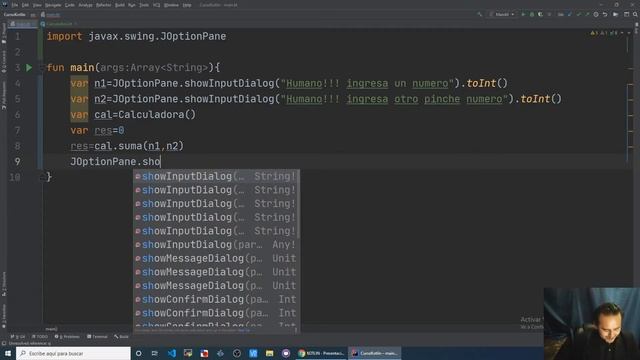Click the rollback undo arrow icon
640x360 pixels.
[605, 14]
